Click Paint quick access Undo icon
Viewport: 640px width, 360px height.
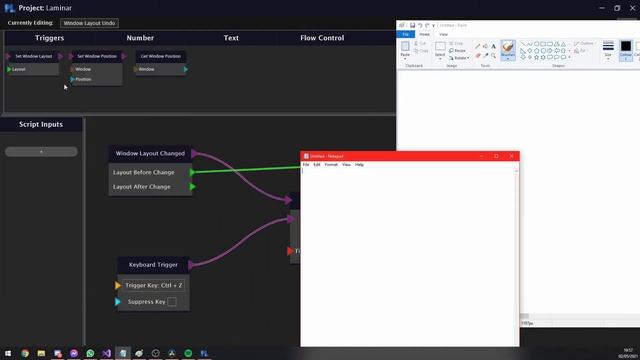click(x=420, y=25)
